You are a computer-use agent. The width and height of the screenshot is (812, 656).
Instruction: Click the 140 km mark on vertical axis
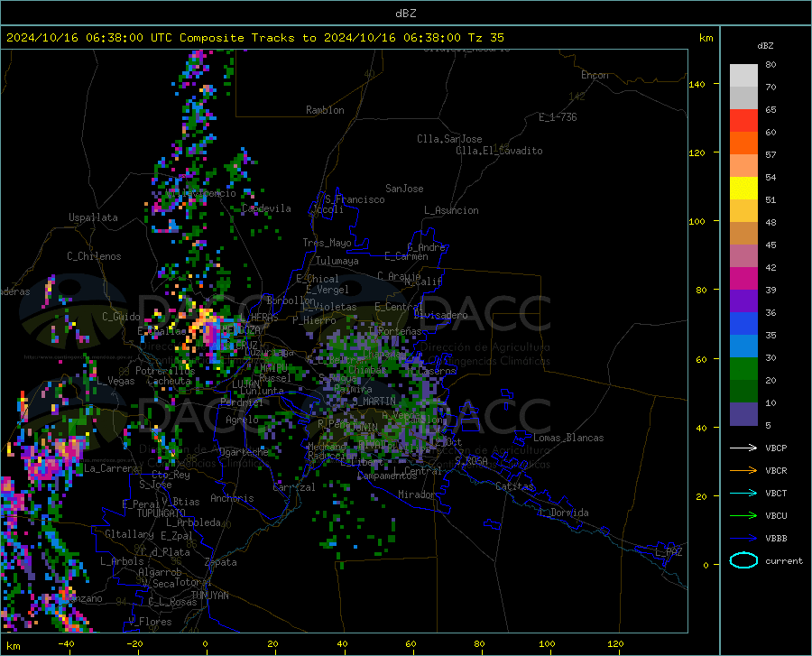[697, 84]
